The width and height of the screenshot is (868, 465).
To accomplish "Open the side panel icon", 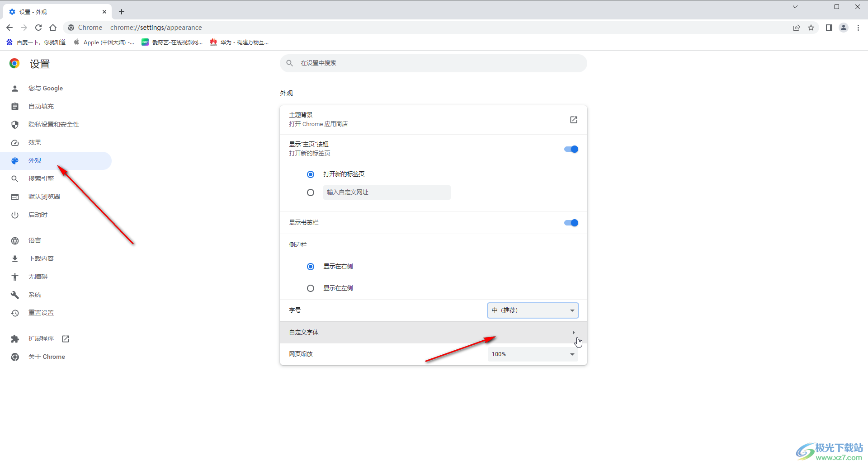I will 829,28.
